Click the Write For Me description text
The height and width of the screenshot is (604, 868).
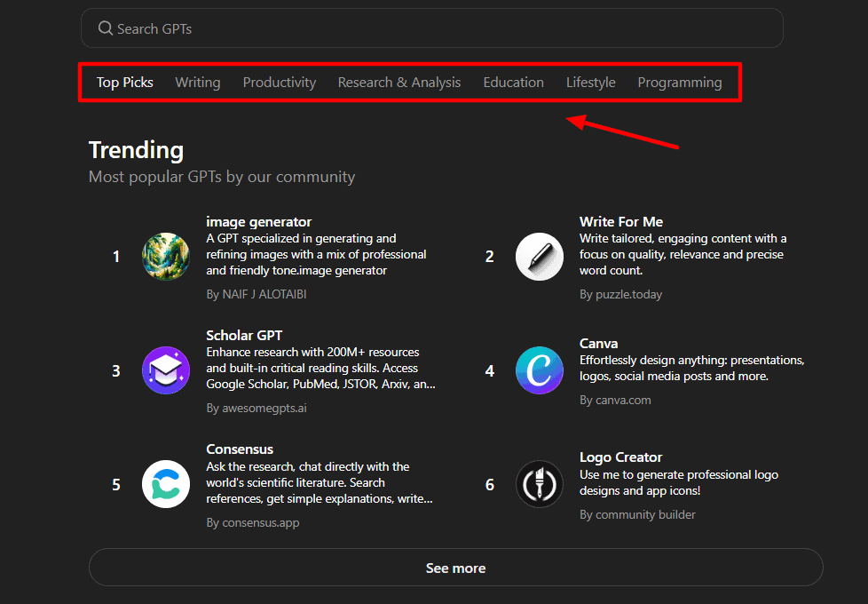pos(683,254)
